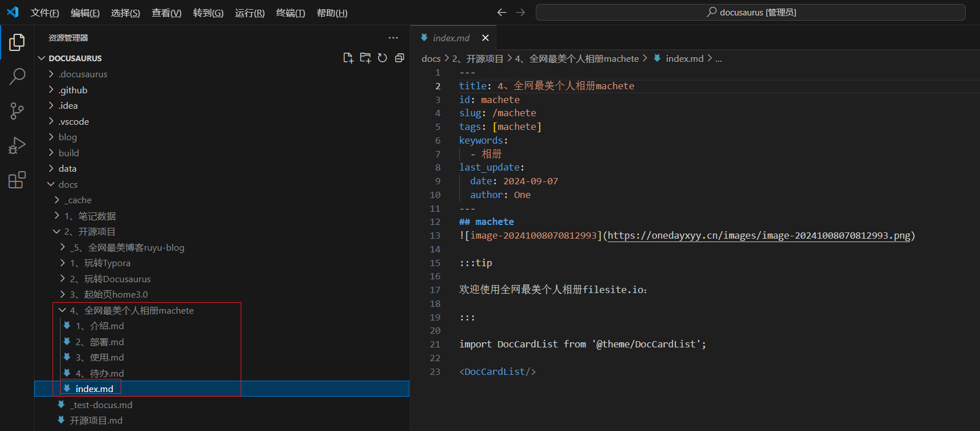Screen dimensions: 980x431
Task: Click 4、全网最美个人相册machete breadcrumb segment
Action: point(576,58)
